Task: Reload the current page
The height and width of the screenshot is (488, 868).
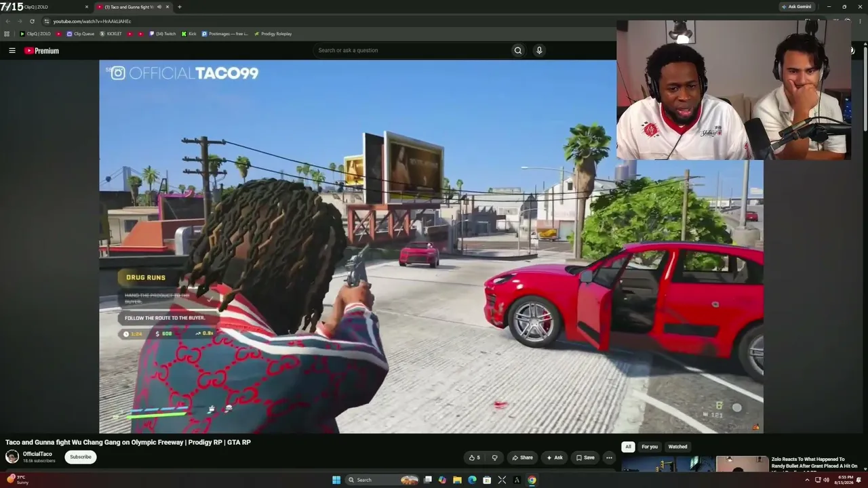Action: 32,21
